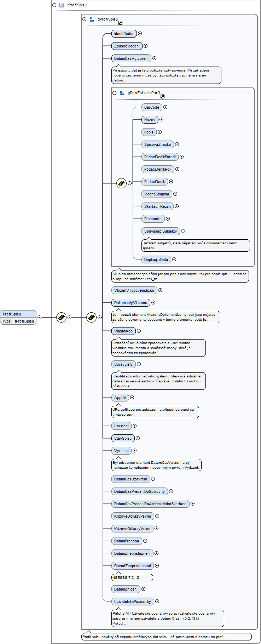Expand the ZpusobVedeni element
The height and width of the screenshot is (644, 261).
[146, 46]
